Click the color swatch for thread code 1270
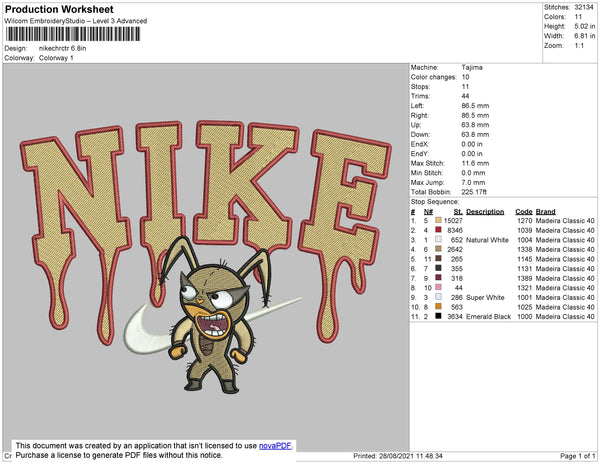 438,220
